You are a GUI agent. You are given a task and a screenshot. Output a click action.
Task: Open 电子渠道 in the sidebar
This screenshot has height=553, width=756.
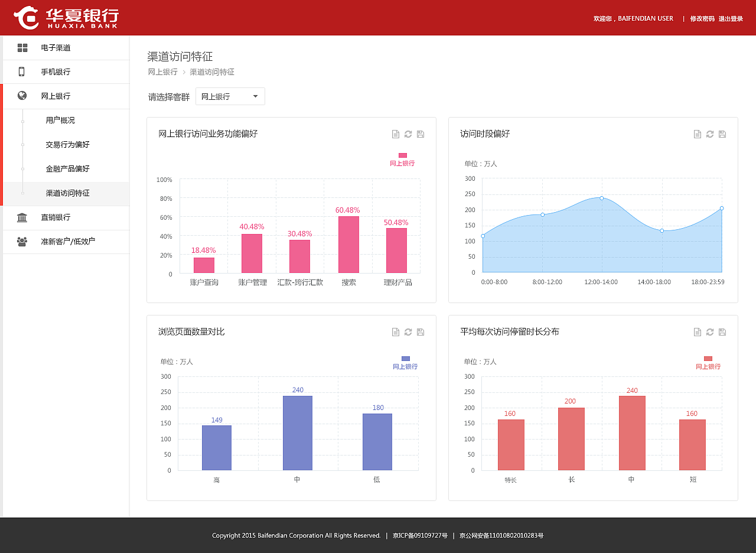[x=66, y=48]
